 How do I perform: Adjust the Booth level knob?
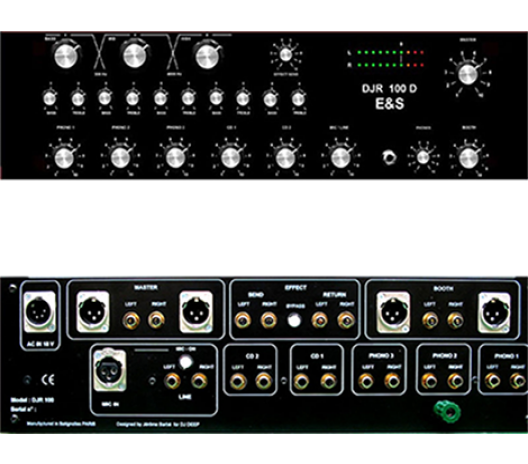coord(468,157)
